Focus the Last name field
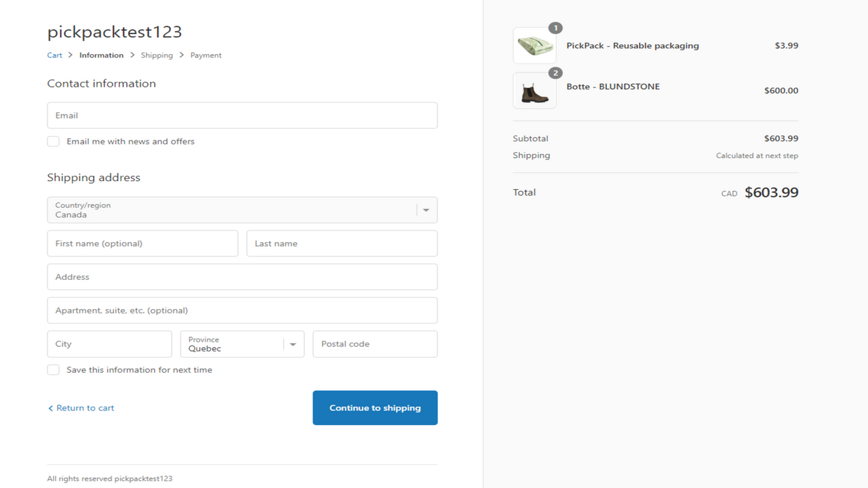This screenshot has height=488, width=868. (x=342, y=243)
